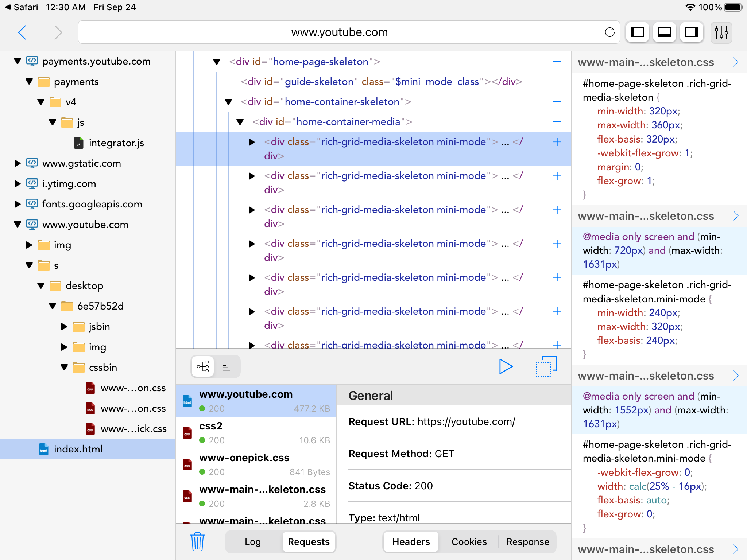Expand the fonts.googleapis.com domain
The width and height of the screenshot is (747, 560).
click(17, 204)
